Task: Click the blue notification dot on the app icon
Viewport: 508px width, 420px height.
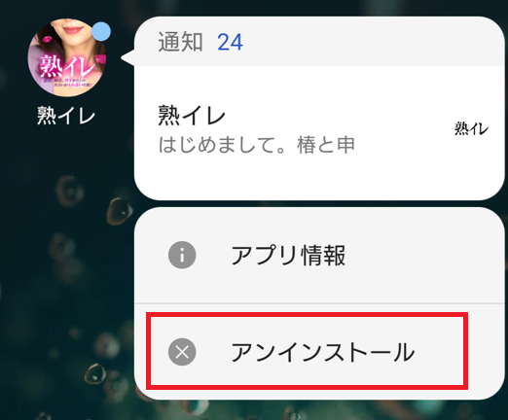Action: (x=101, y=31)
